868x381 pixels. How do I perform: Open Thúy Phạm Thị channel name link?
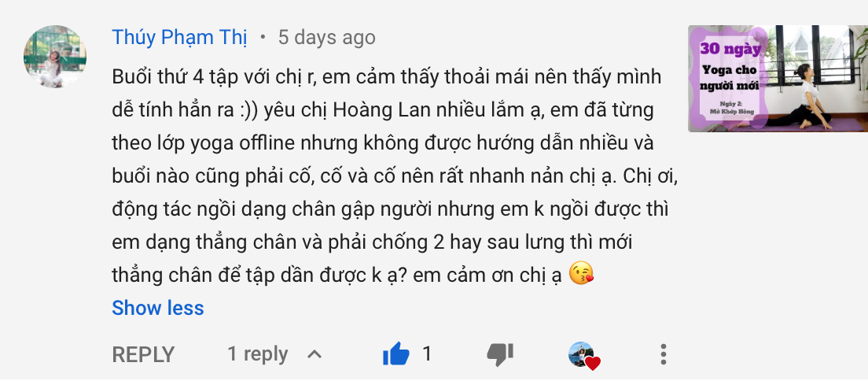pos(179,38)
